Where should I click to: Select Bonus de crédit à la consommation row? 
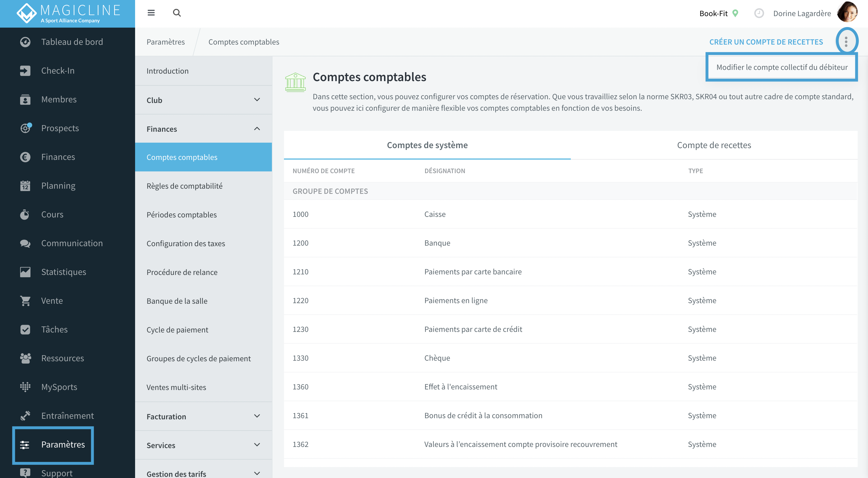click(x=571, y=415)
